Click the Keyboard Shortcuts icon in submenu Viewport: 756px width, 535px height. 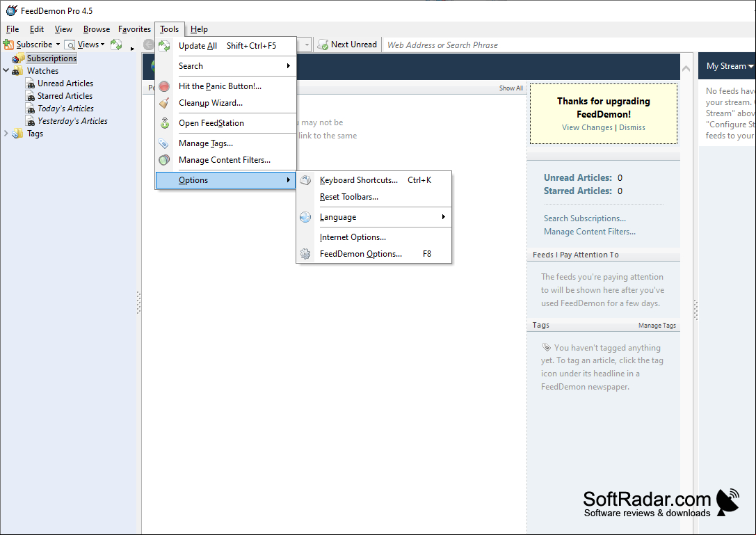[305, 180]
